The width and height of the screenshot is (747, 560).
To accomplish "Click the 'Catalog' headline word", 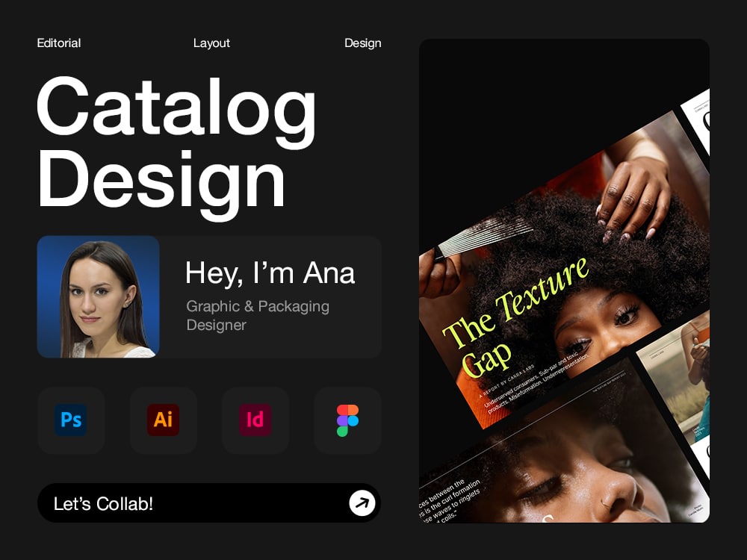I will pos(176,111).
